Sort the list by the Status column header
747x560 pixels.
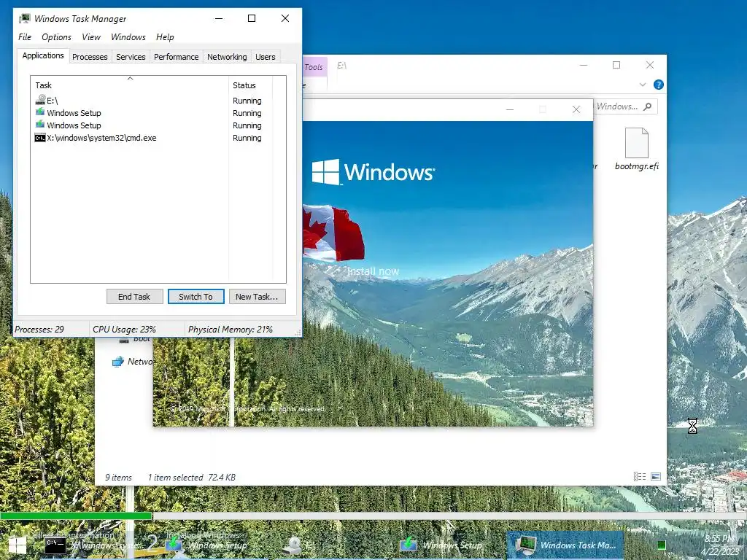tap(250, 85)
